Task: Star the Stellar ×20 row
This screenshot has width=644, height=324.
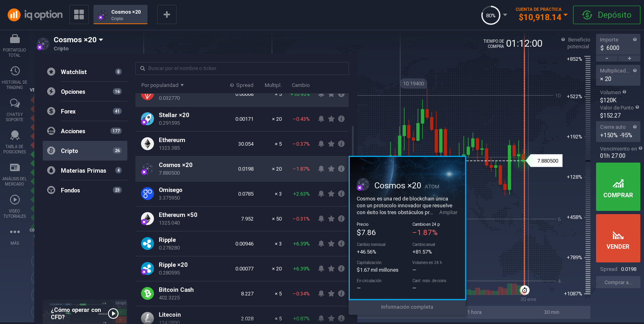Action: pos(331,119)
